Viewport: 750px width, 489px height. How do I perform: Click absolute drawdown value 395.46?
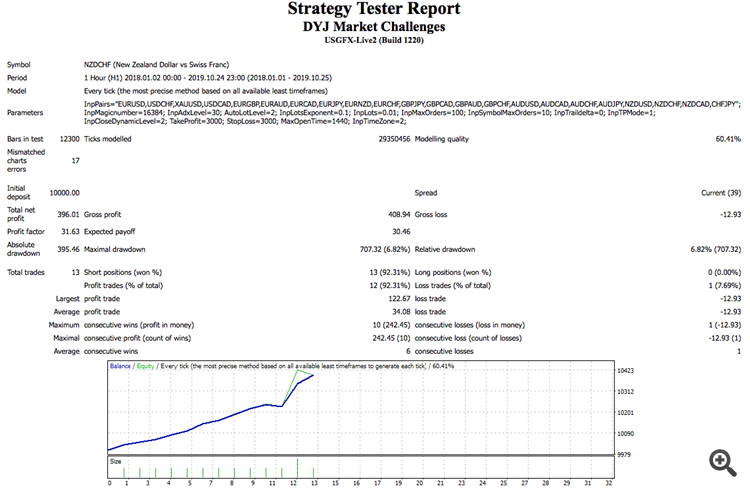[x=68, y=249]
